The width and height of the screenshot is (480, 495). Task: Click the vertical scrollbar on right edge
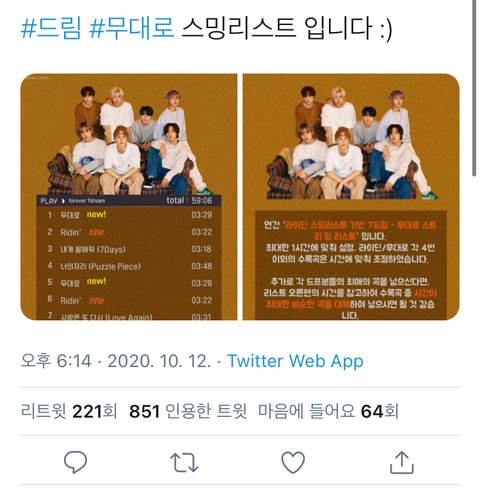475,88
